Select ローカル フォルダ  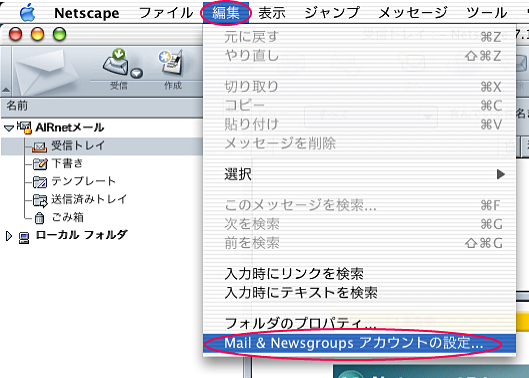tap(81, 235)
